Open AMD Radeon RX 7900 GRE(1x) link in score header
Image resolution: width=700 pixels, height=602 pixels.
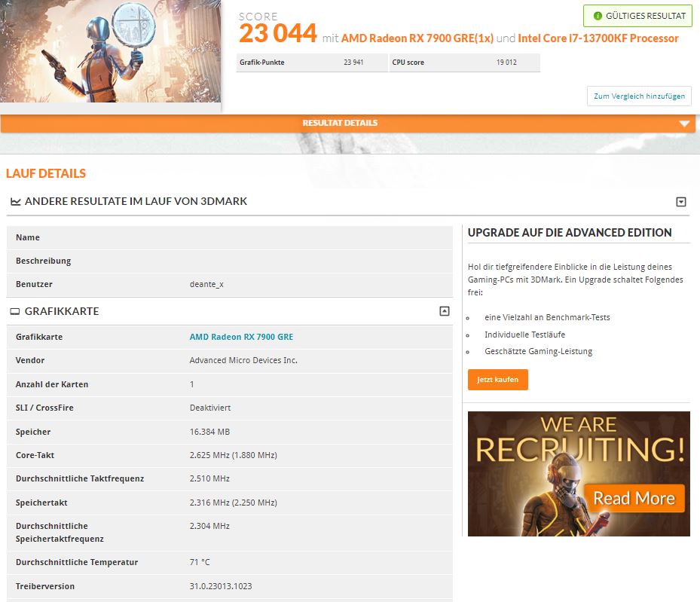417,38
